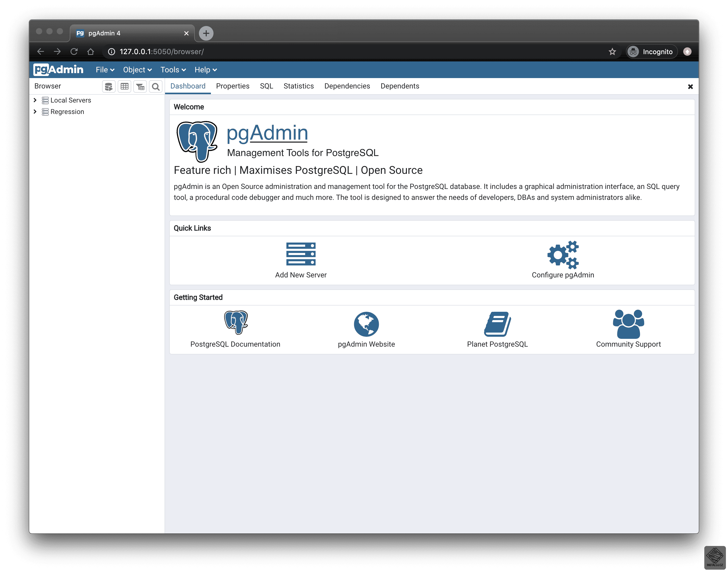Open the Query Tool from Browser toolbar
728x572 pixels.
[109, 86]
